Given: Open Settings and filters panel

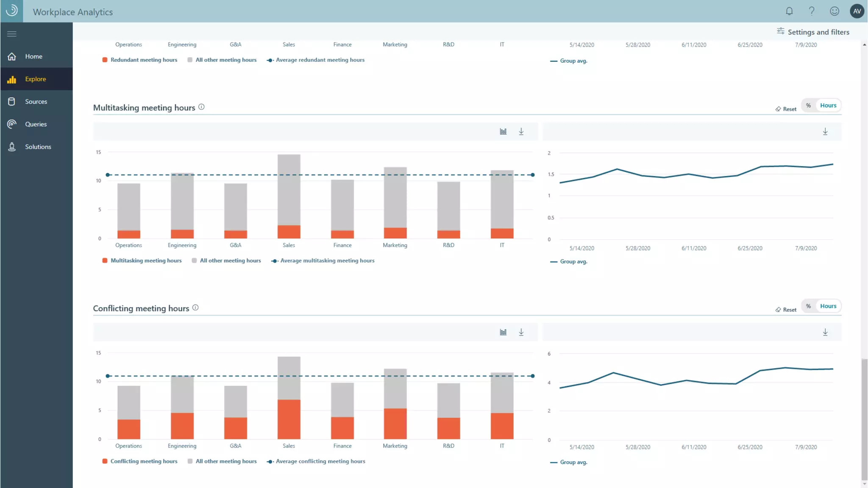Looking at the screenshot, I should pos(813,32).
